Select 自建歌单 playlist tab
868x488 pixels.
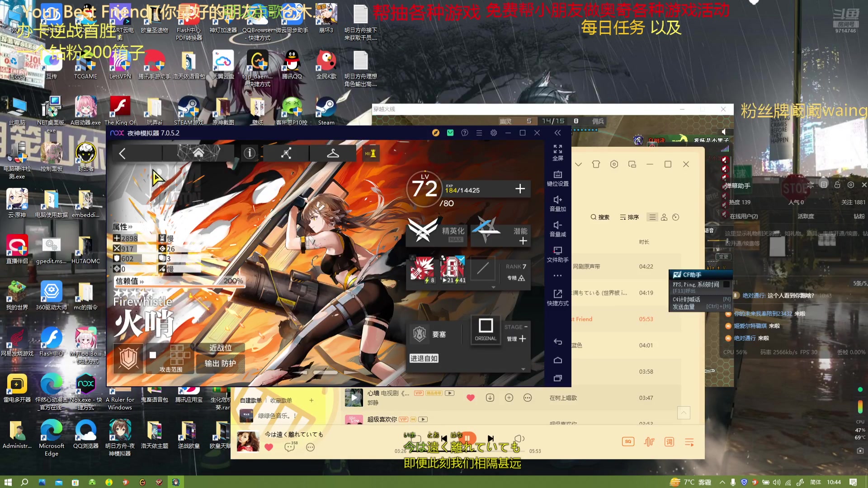pos(251,400)
